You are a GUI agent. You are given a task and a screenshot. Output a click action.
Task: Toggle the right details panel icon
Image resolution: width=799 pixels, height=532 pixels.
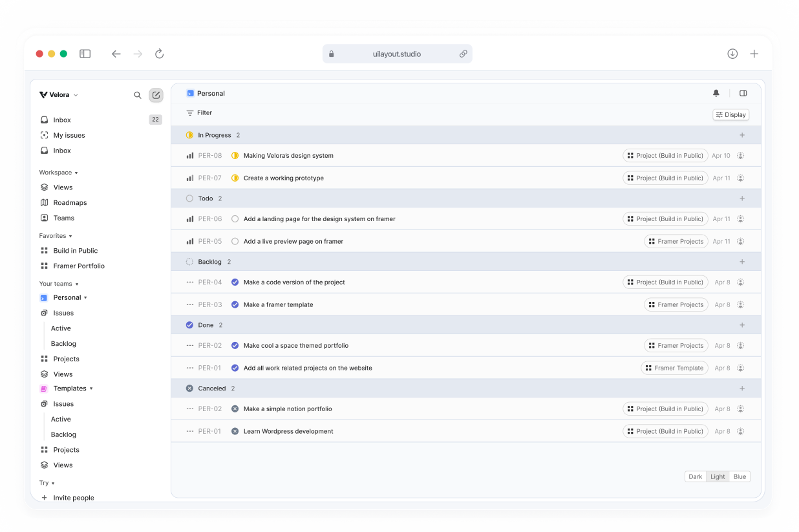point(743,93)
